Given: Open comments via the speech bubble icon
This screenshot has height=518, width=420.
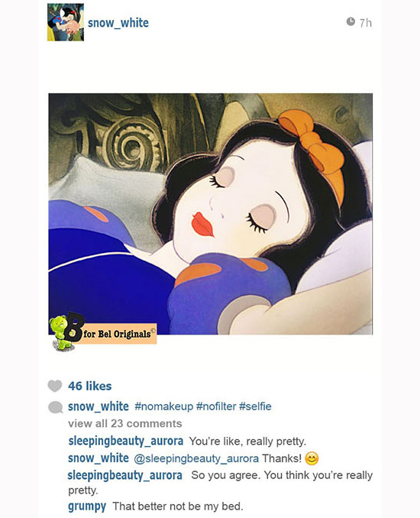Looking at the screenshot, I should pos(55,407).
